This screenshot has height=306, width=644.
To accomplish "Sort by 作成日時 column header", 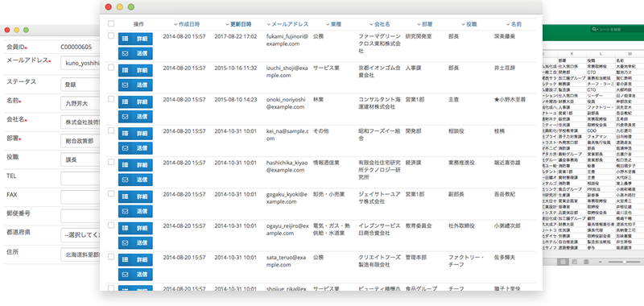I will click(x=187, y=24).
